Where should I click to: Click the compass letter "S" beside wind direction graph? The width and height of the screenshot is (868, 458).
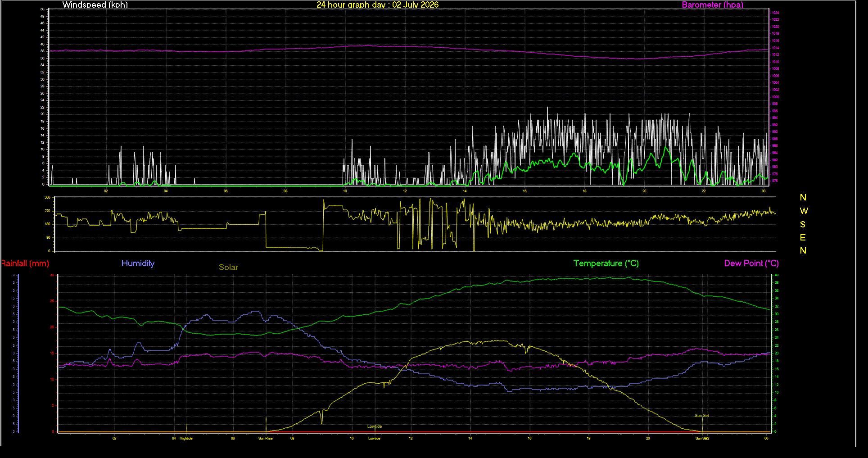click(x=803, y=224)
